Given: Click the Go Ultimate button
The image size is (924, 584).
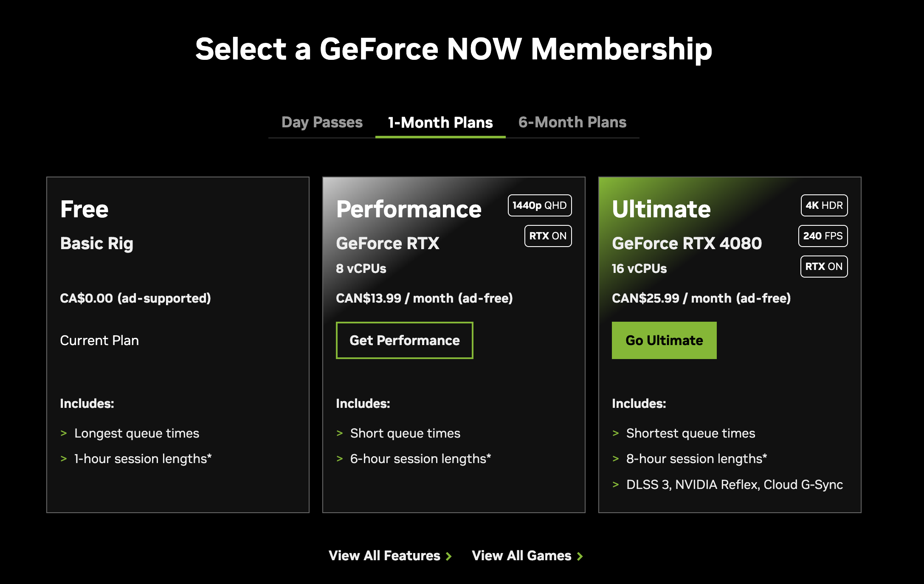Looking at the screenshot, I should 664,340.
